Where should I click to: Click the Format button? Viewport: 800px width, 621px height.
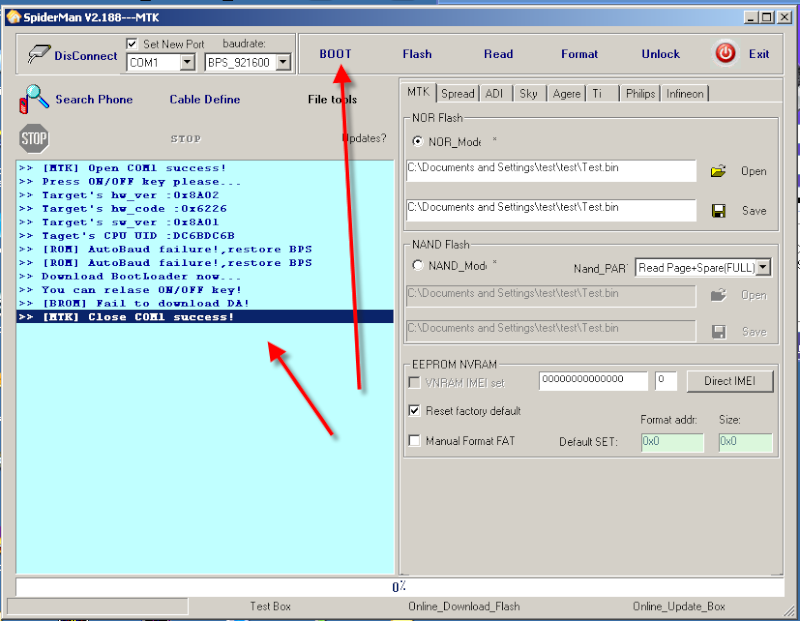(579, 54)
